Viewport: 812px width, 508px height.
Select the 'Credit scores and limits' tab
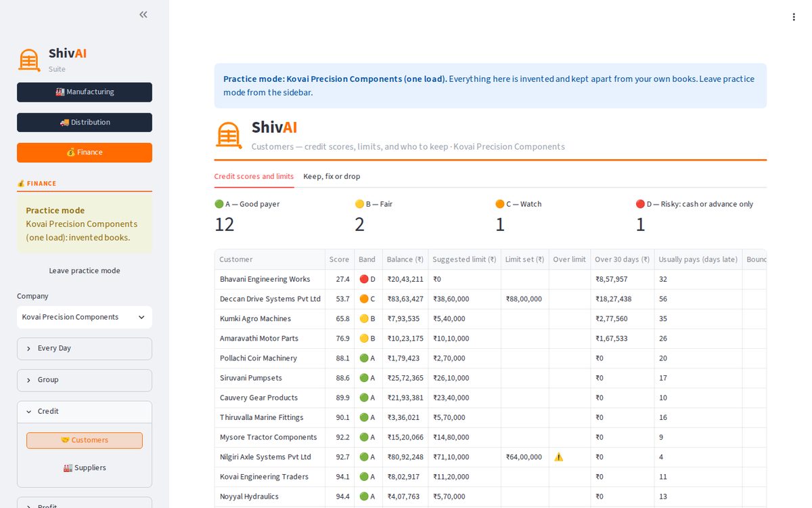tap(254, 176)
